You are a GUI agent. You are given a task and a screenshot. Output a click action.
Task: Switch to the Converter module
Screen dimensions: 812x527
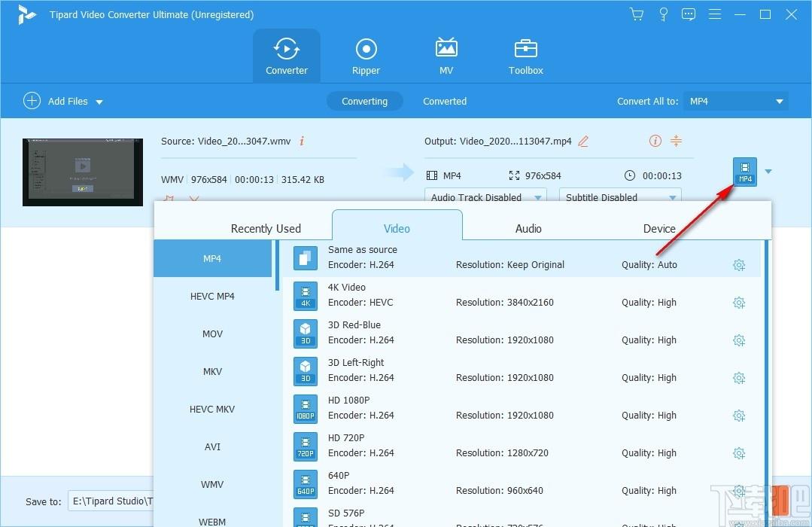[287, 56]
